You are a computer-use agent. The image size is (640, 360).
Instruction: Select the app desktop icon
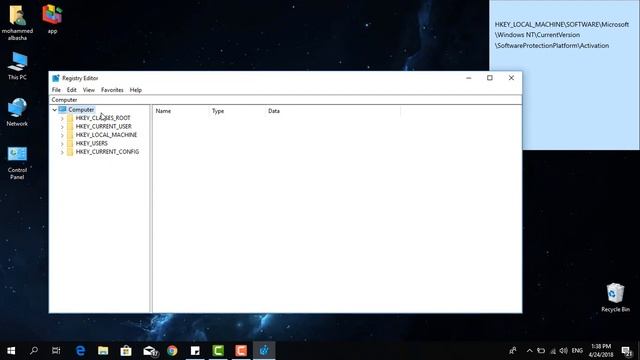click(52, 19)
